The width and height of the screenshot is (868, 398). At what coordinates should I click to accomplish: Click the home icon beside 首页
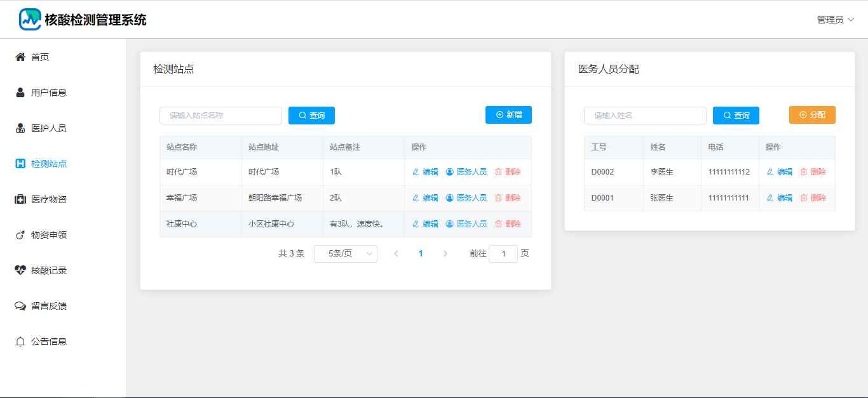[20, 57]
